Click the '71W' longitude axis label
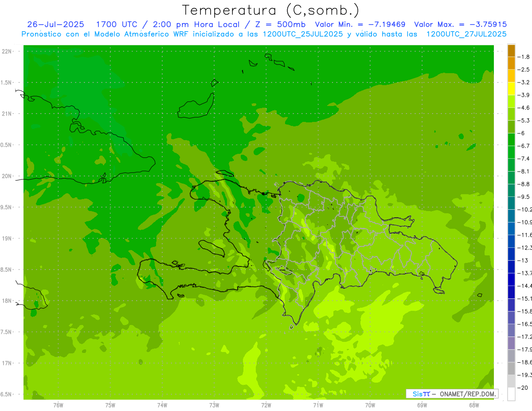 [x=318, y=405]
